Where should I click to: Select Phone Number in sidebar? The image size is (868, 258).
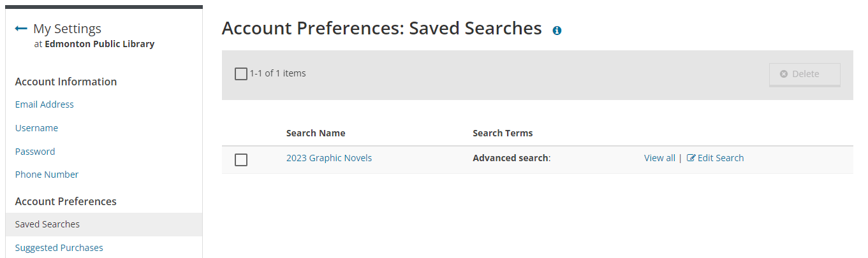click(x=47, y=175)
